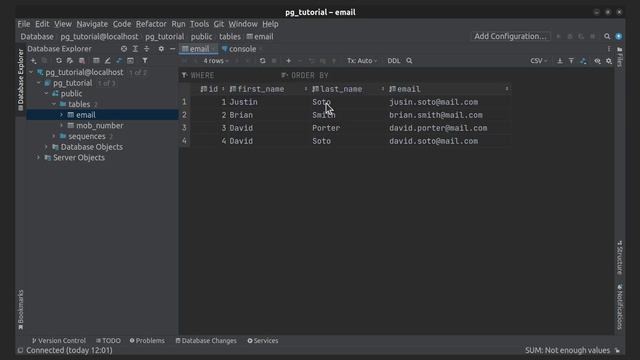Click the Search Everywhere magnifier in top bar
Image resolution: width=640 pixels, height=360 pixels.
607,36
